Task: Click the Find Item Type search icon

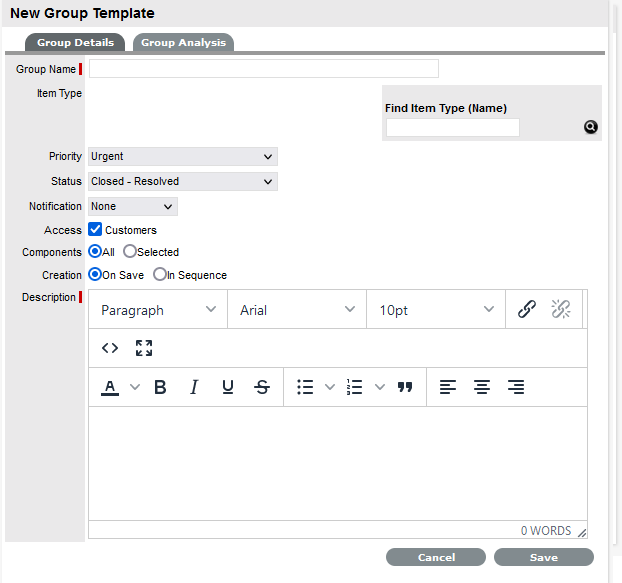Action: pos(591,127)
